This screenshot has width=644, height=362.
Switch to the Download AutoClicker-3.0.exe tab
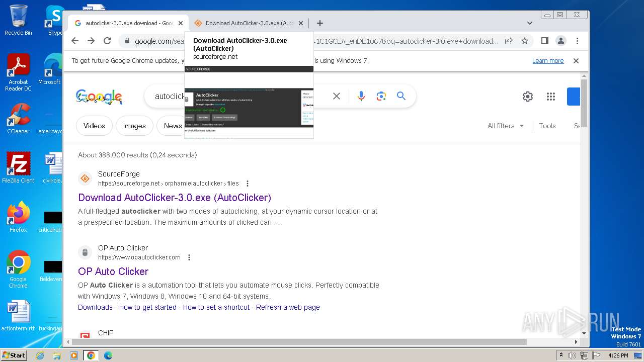(249, 23)
